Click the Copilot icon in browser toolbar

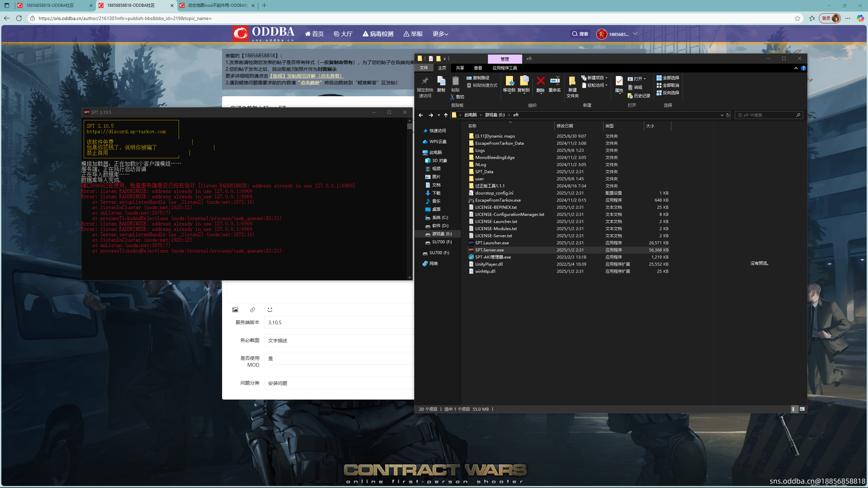pos(860,18)
